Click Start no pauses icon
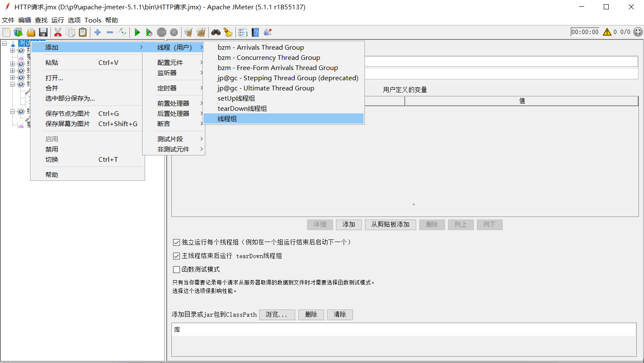The width and height of the screenshot is (644, 363). (149, 32)
